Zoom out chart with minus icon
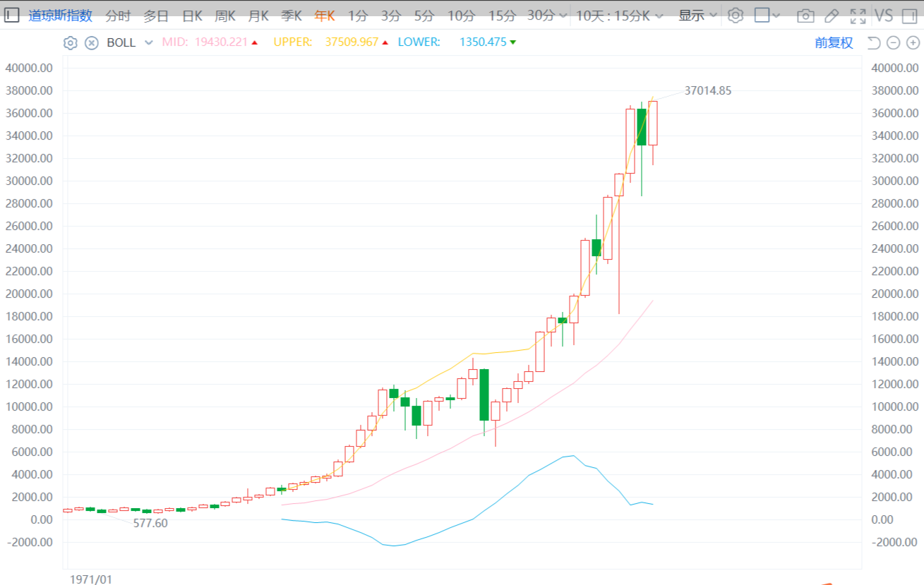Viewport: 924px width, 585px height. pos(893,43)
